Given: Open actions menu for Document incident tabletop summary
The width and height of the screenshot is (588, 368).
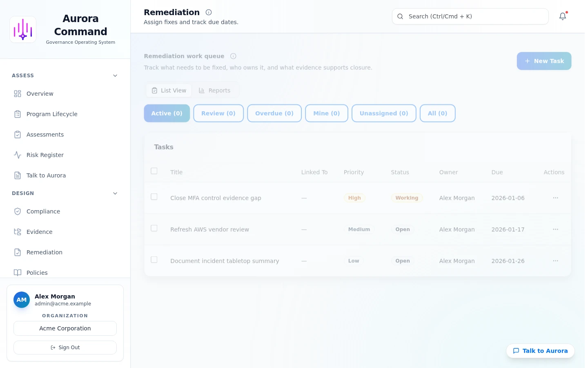Looking at the screenshot, I should (555, 260).
